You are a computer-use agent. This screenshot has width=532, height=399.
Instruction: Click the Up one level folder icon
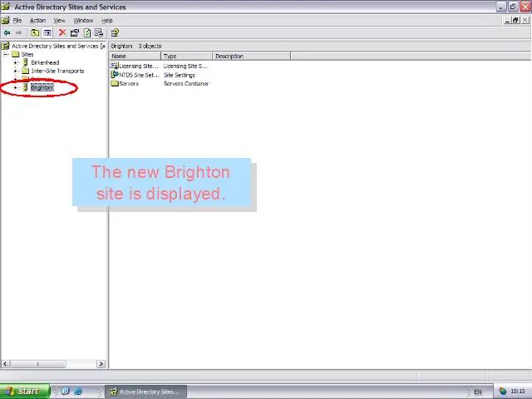tap(35, 33)
